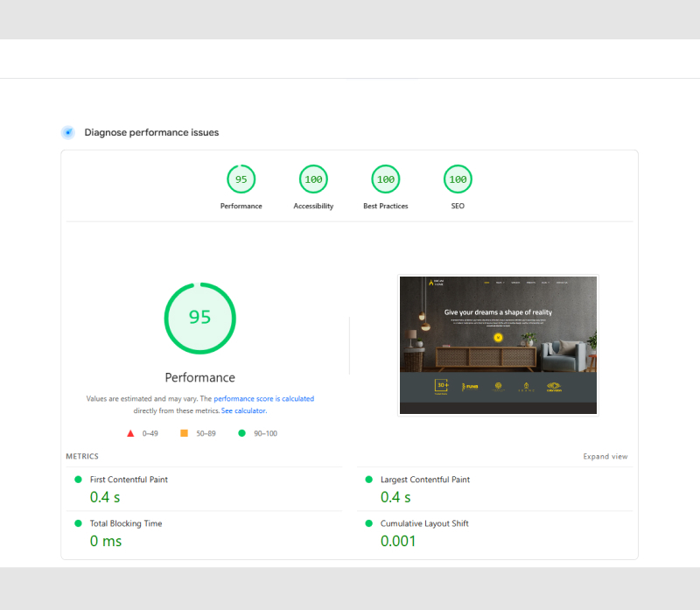
Task: Toggle Expand view for the metrics
Action: (x=605, y=457)
